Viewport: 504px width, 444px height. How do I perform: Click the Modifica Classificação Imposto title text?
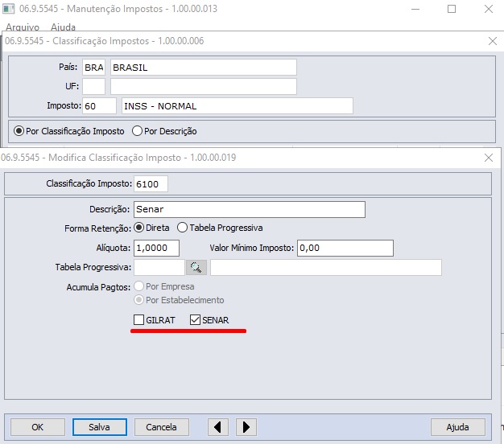[118, 158]
